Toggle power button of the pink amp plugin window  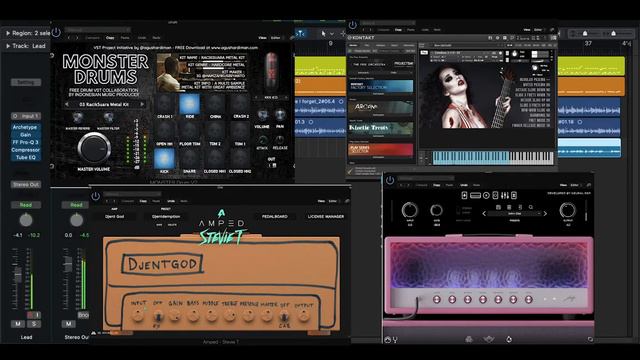pos(390,180)
